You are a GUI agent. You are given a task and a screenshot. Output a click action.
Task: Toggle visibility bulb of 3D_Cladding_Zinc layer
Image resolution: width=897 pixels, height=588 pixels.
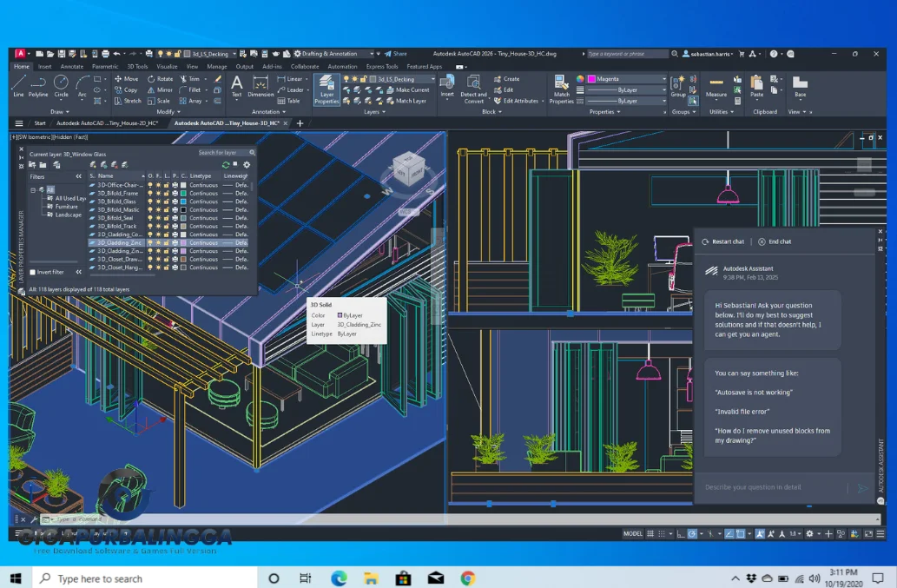click(150, 242)
